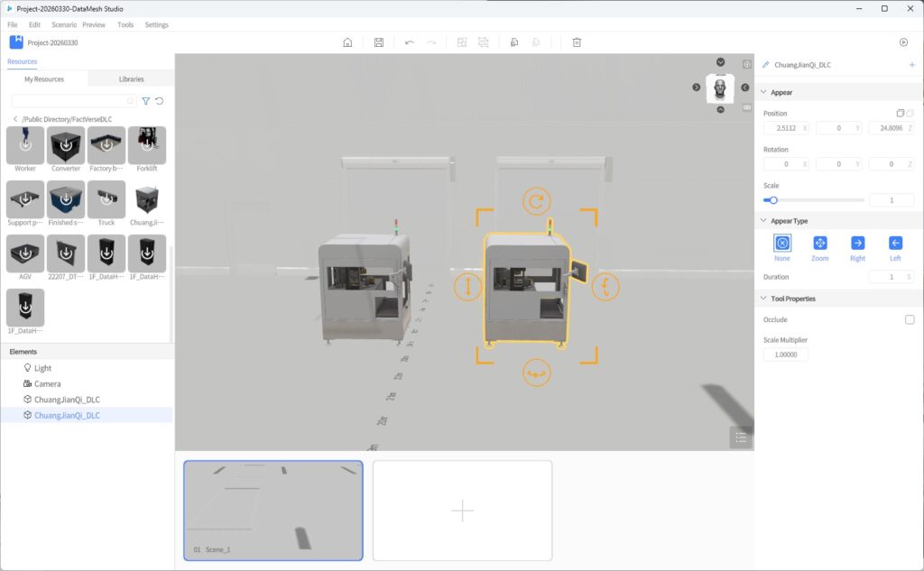Select the Forklift resource icon
The width and height of the screenshot is (924, 571).
pos(146,144)
